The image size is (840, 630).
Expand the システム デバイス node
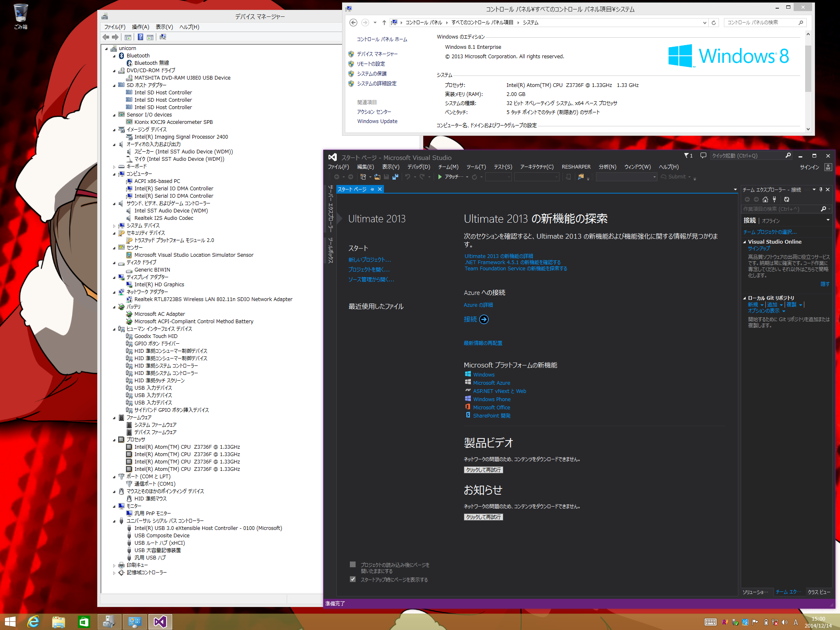[x=114, y=226]
